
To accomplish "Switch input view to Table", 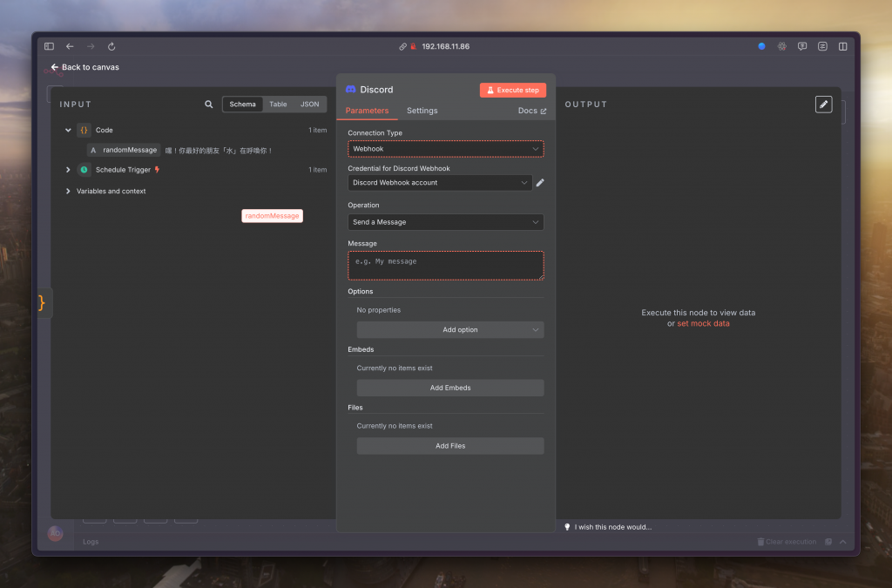I will [278, 104].
